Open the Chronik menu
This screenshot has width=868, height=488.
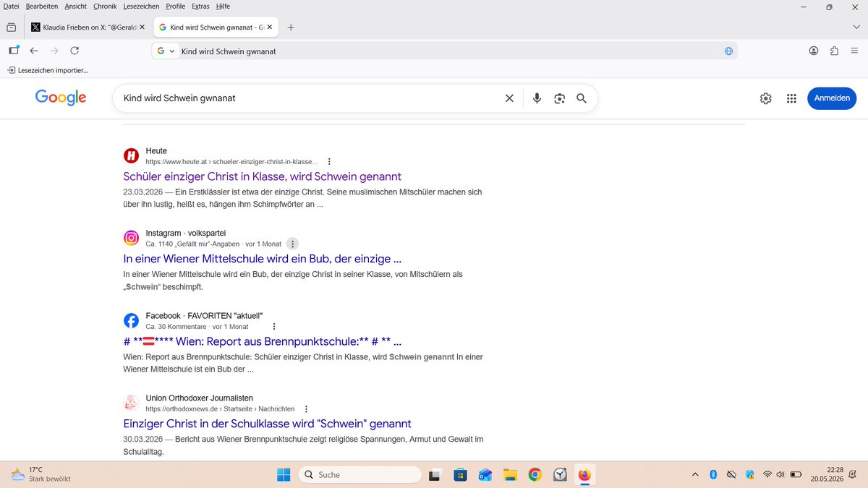point(105,6)
